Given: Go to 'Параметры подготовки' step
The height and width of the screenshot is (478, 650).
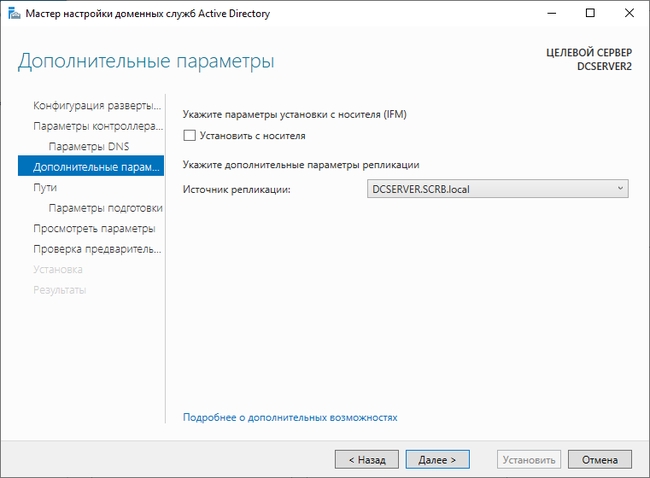Looking at the screenshot, I should pyautogui.click(x=105, y=208).
